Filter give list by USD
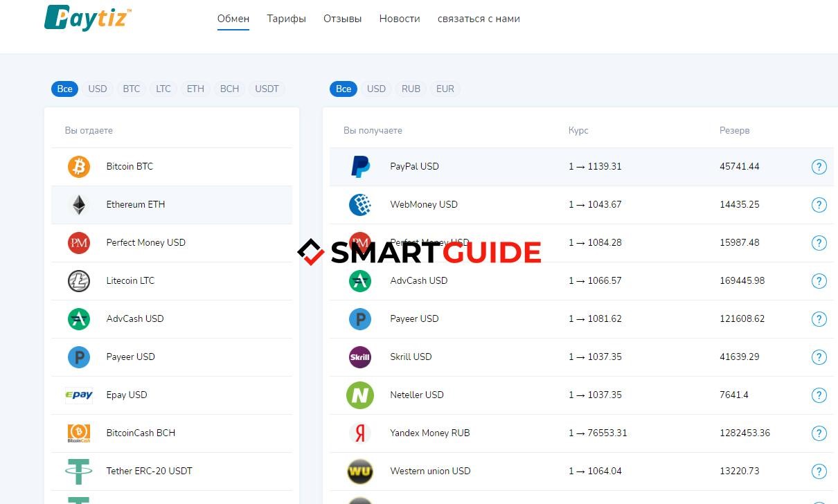This screenshot has width=838, height=504. click(98, 89)
